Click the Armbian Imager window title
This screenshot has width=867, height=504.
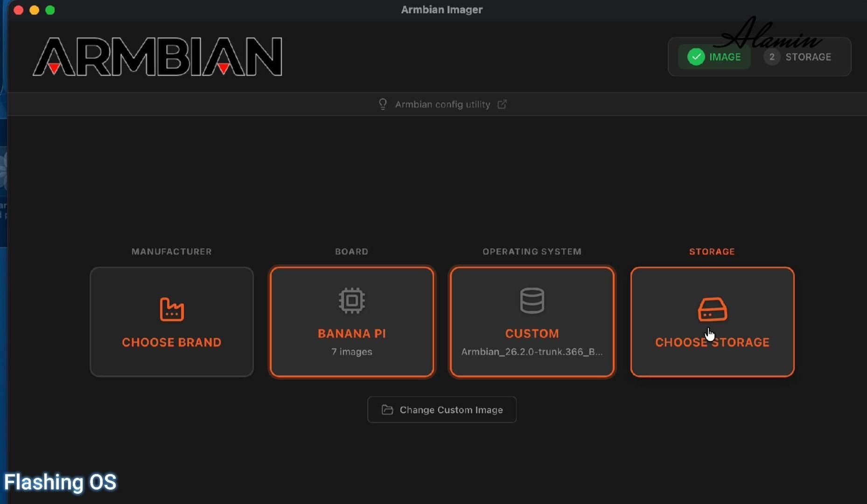click(x=442, y=10)
